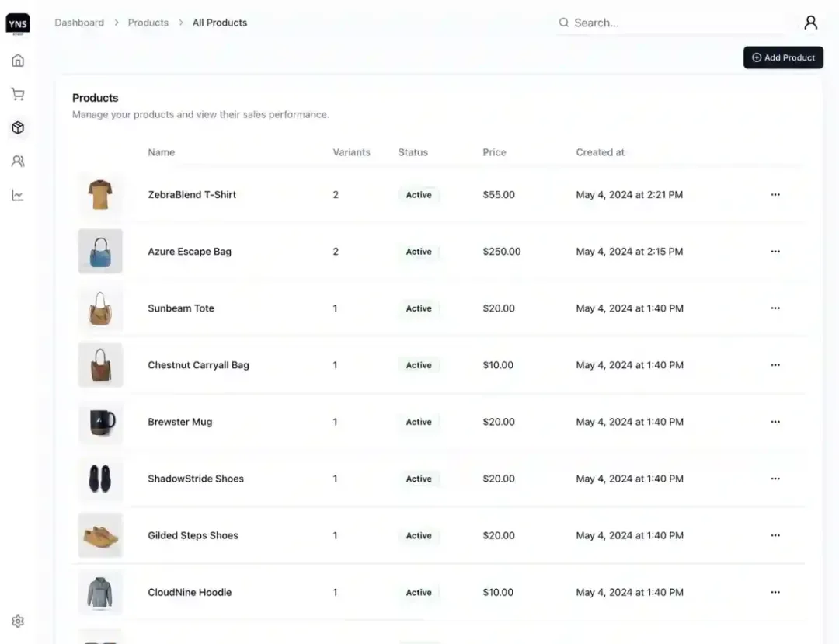The height and width of the screenshot is (644, 839).
Task: Open the Analytics chart icon
Action: [18, 195]
